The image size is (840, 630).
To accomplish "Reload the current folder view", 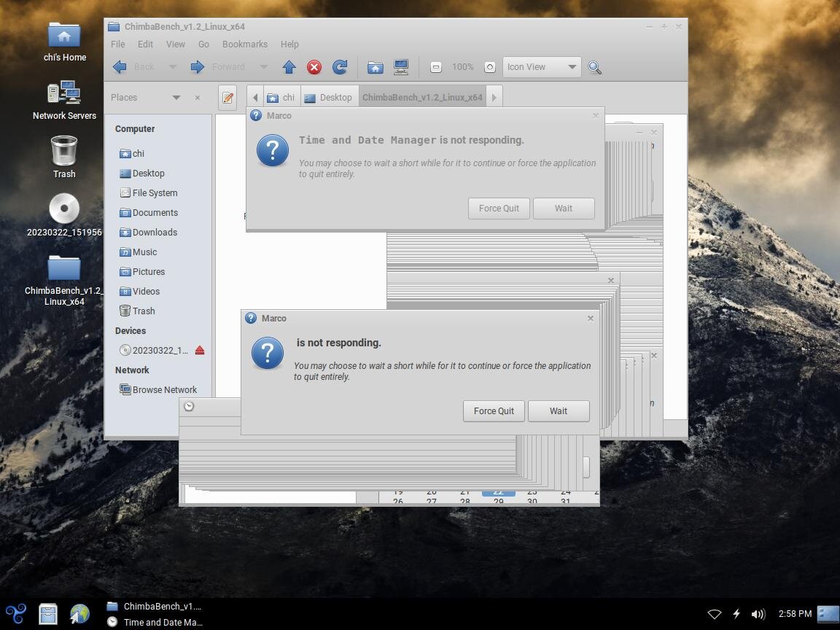I will click(340, 66).
